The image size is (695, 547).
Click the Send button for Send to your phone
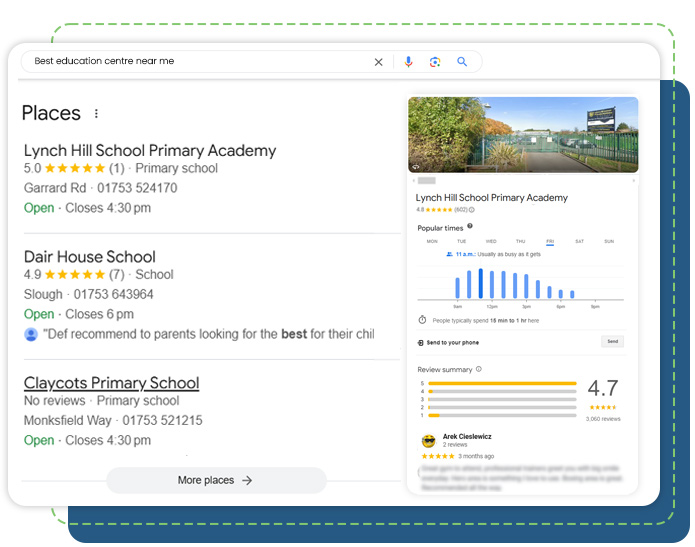tap(613, 341)
